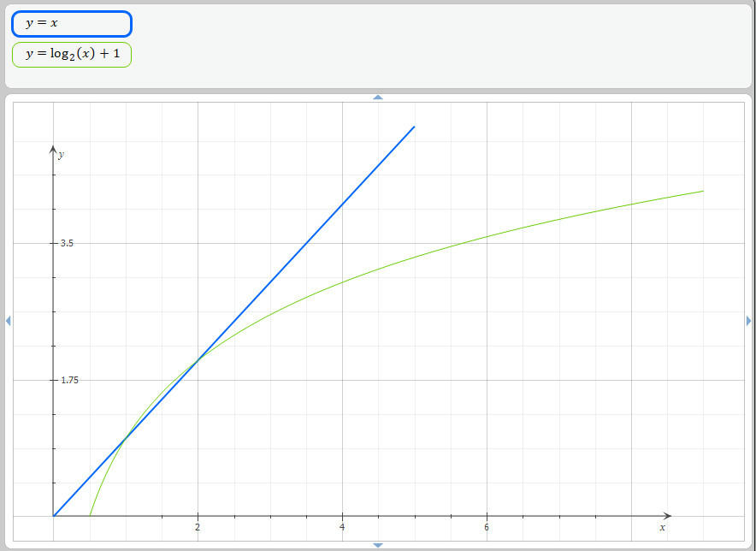Select the y = x equation box

(72, 24)
